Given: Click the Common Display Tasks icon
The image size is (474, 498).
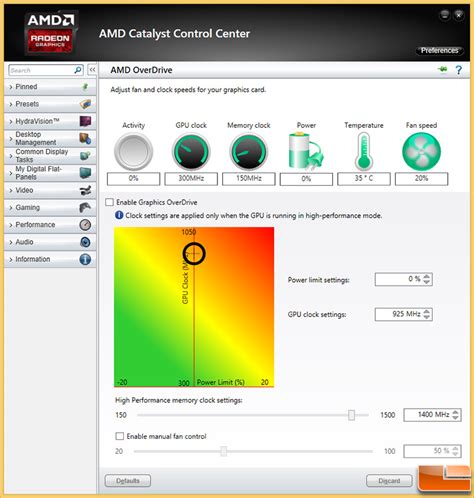Looking at the screenshot, I should click(85, 156).
